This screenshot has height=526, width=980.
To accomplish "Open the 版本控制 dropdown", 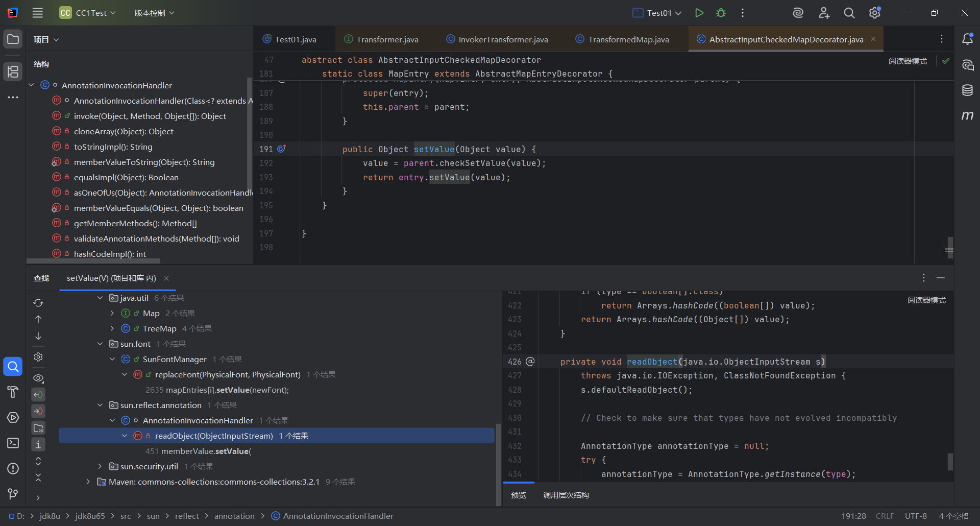I will click(x=154, y=13).
